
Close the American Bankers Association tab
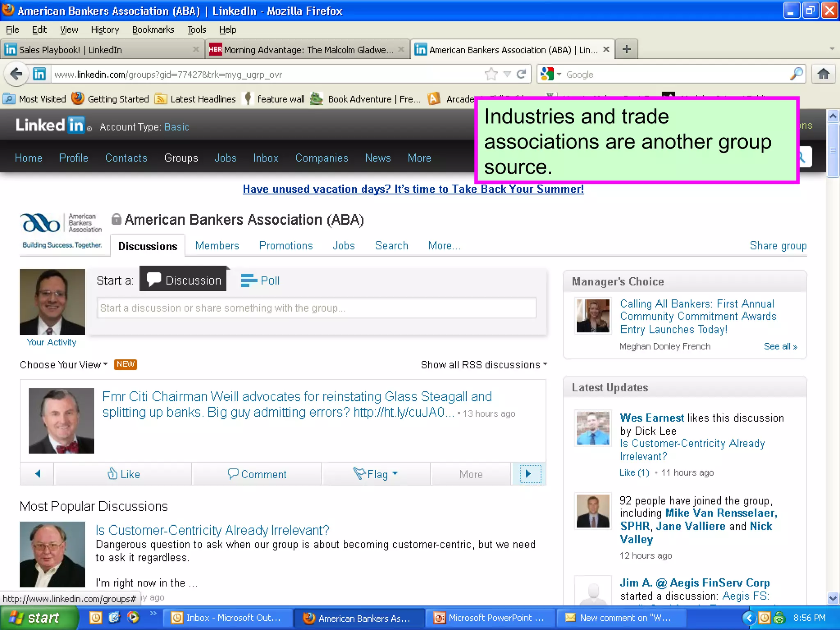pyautogui.click(x=606, y=50)
